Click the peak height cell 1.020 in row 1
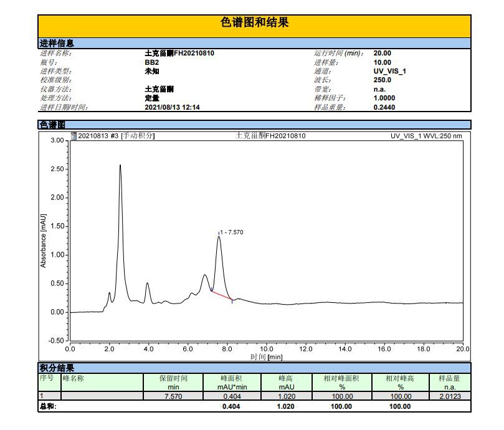504x430 pixels. pyautogui.click(x=287, y=396)
